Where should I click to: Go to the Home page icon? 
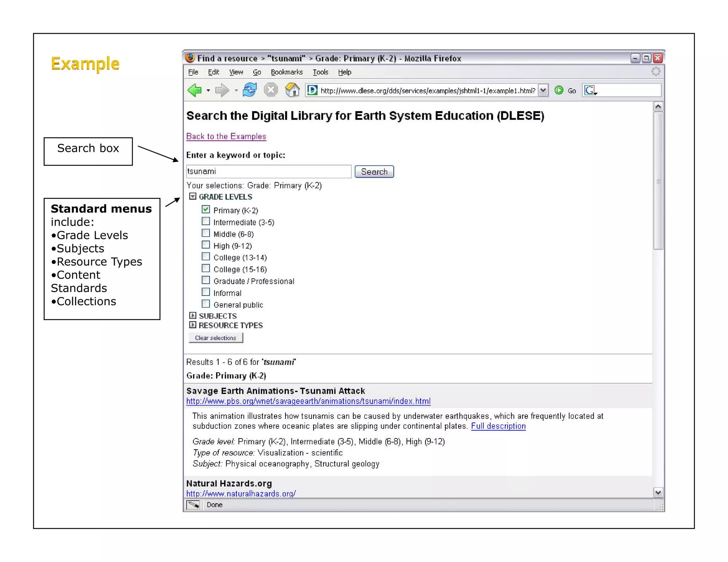(x=292, y=90)
